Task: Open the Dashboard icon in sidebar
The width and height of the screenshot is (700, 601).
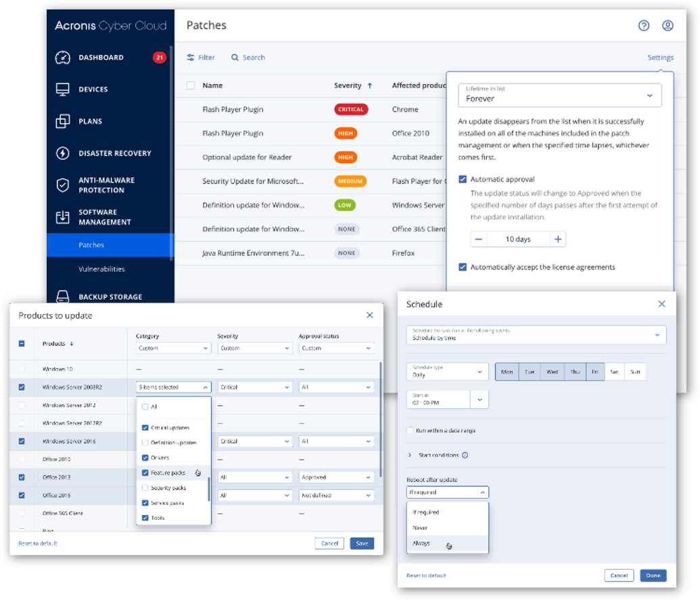Action: tap(62, 58)
